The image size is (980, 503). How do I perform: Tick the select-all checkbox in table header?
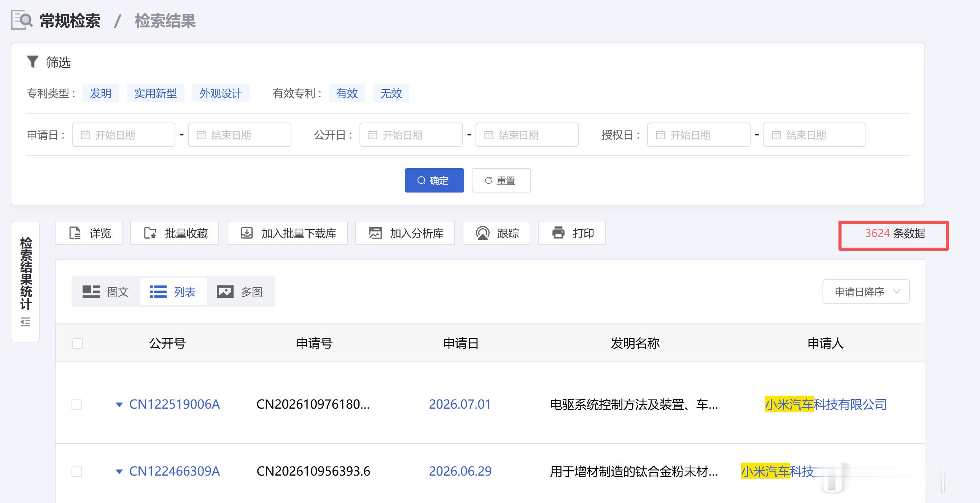[78, 344]
